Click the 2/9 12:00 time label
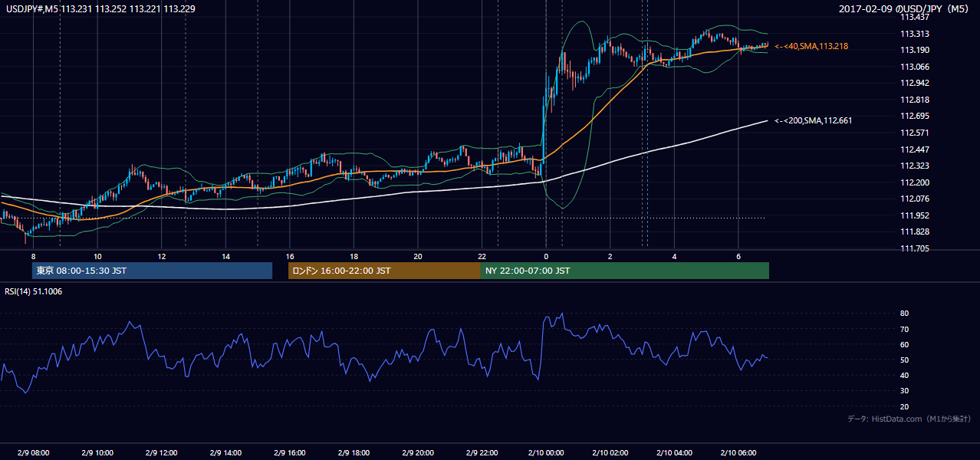Screen dimensions: 980x460 (x=161, y=452)
